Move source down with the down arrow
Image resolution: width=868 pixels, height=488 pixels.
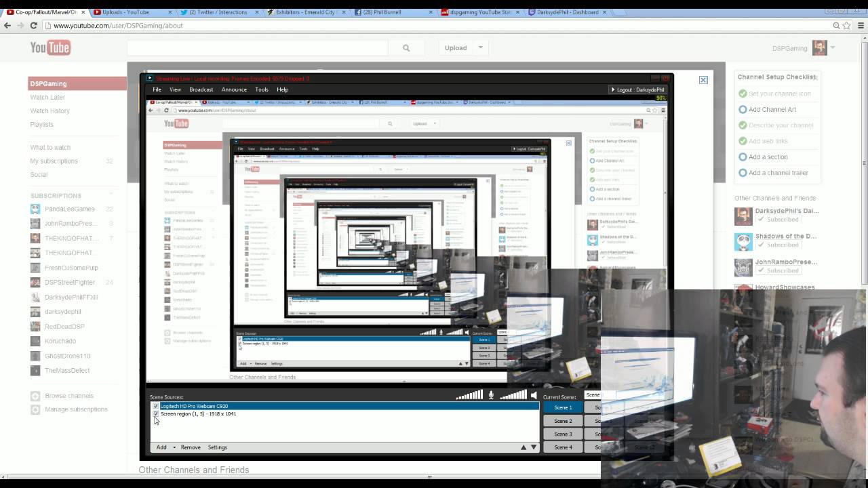coord(534,447)
